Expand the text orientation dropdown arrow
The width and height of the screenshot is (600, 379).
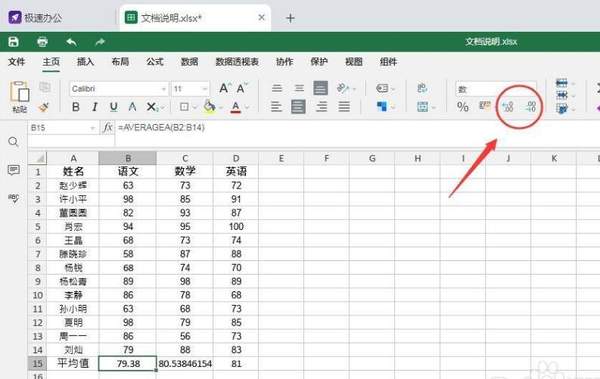pyautogui.click(x=354, y=89)
